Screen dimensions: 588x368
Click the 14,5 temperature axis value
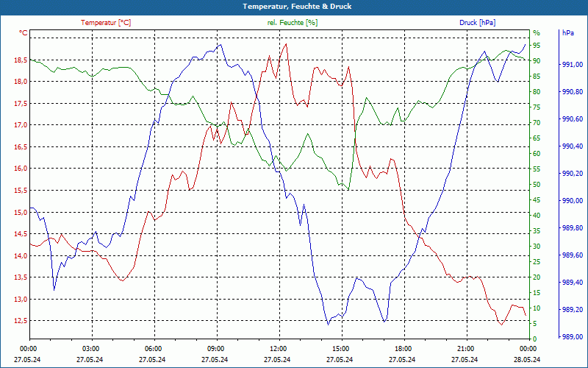21,234
